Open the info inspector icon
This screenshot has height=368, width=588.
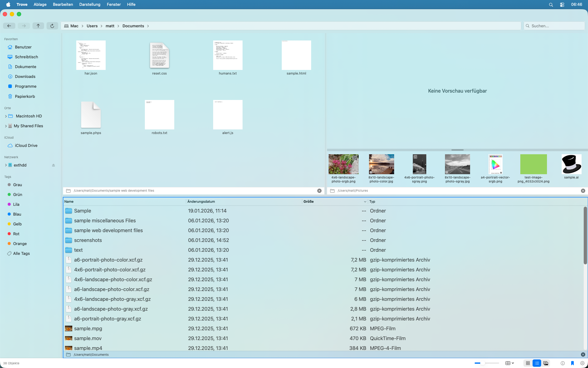tap(563, 363)
